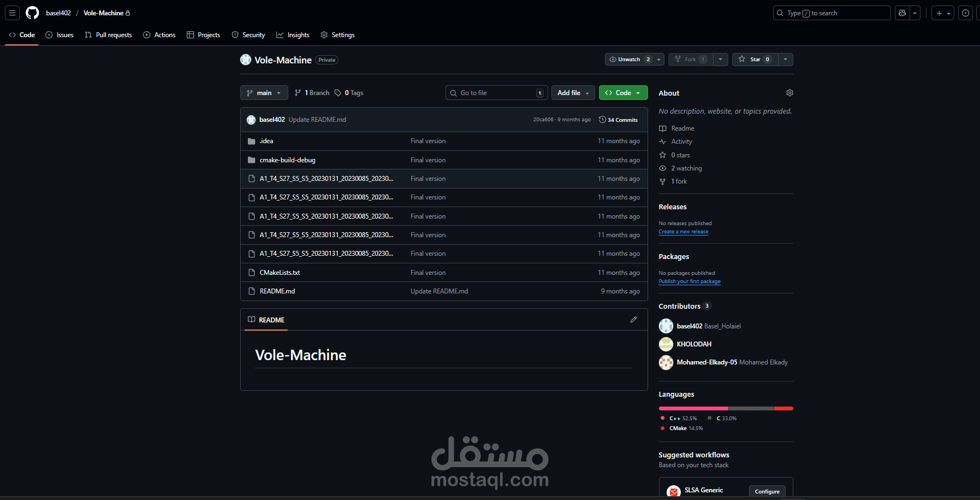Select the README tab above the preview
The image size is (980, 500).
click(x=266, y=320)
